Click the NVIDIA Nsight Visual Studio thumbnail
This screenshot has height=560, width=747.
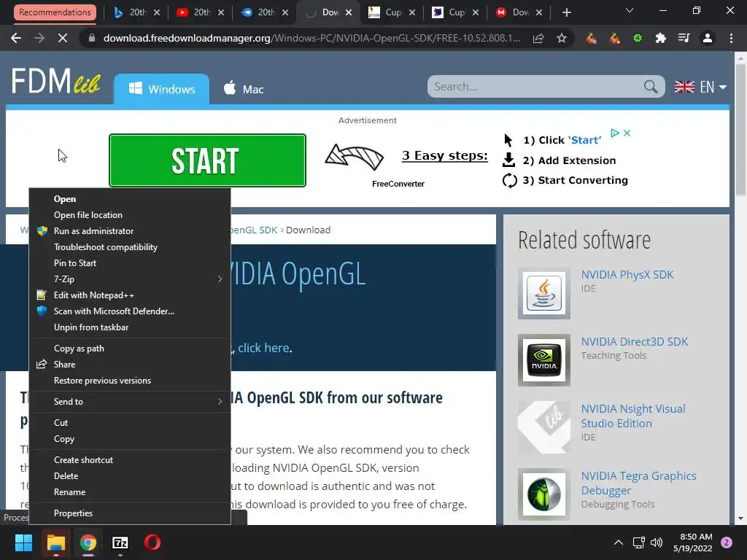coord(544,427)
